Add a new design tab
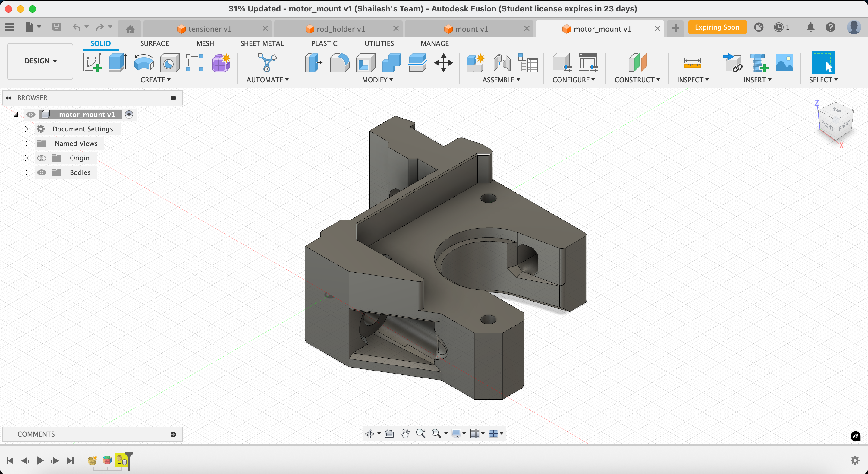The height and width of the screenshot is (474, 868). pyautogui.click(x=675, y=28)
